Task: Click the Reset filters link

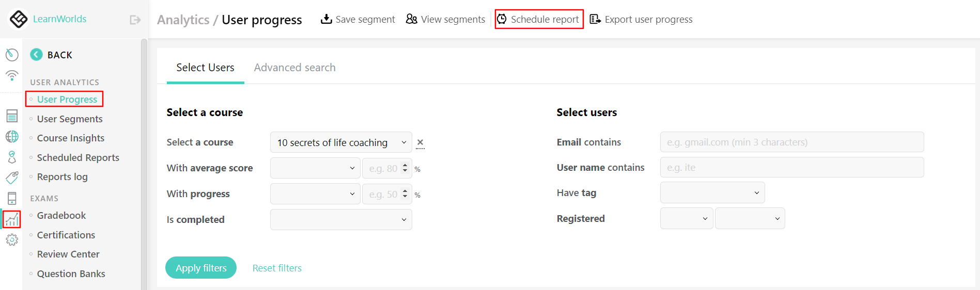Action: pyautogui.click(x=277, y=268)
